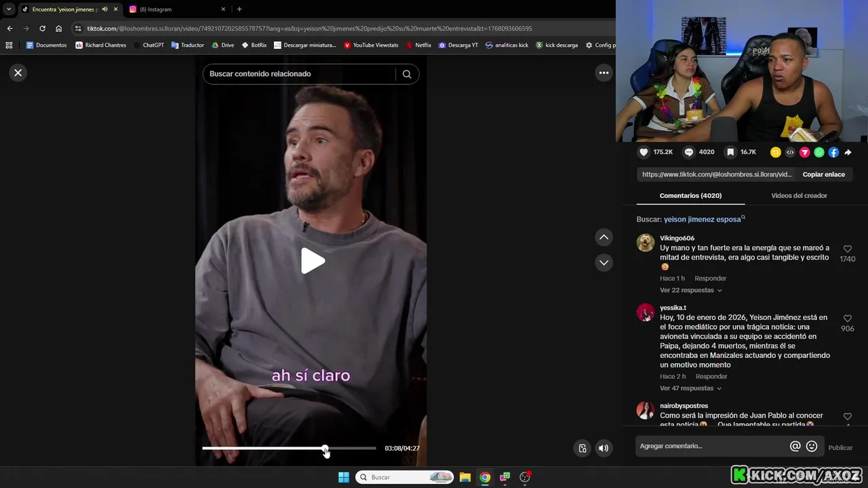Share to WhatsApp
The height and width of the screenshot is (488, 868).
[819, 152]
